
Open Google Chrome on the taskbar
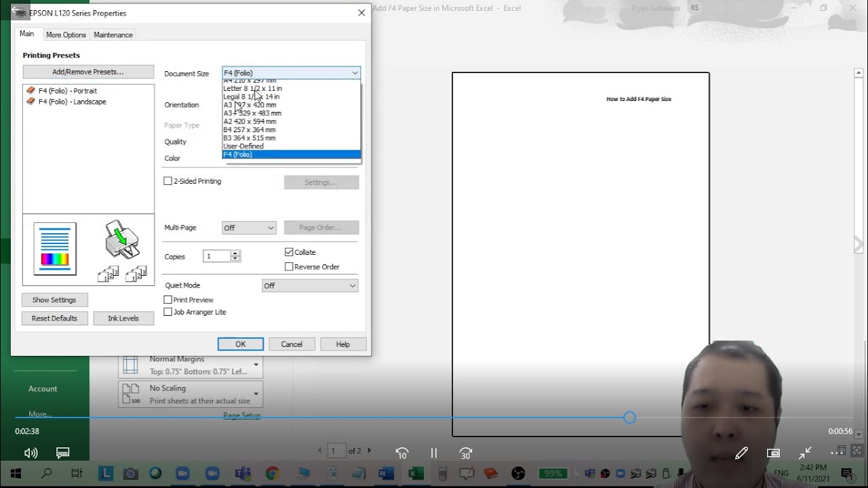[273, 473]
